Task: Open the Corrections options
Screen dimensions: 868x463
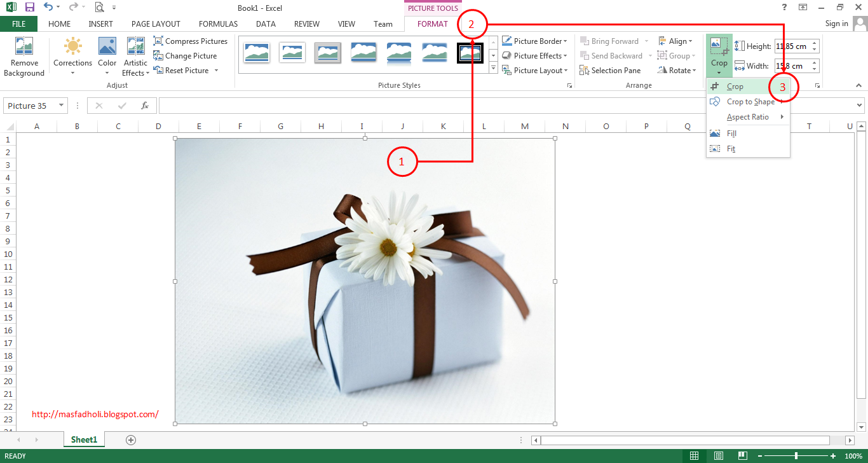Action: click(x=72, y=57)
